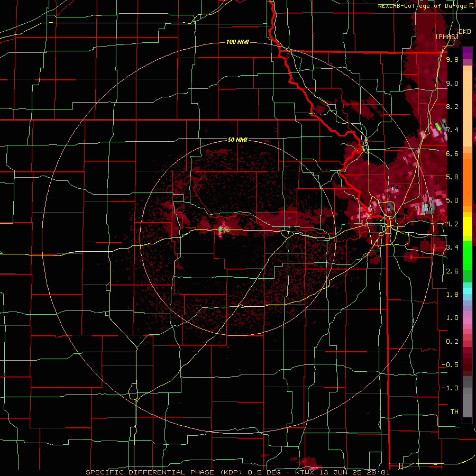Click the 20:01 timestamp text
Viewport: 476px width, 476px height.
tap(379, 472)
